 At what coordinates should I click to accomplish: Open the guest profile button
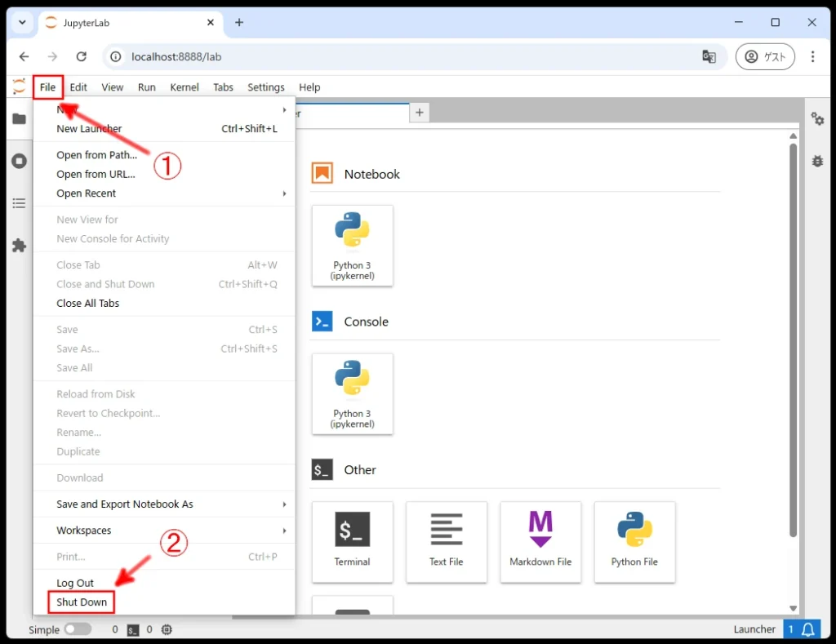(765, 56)
